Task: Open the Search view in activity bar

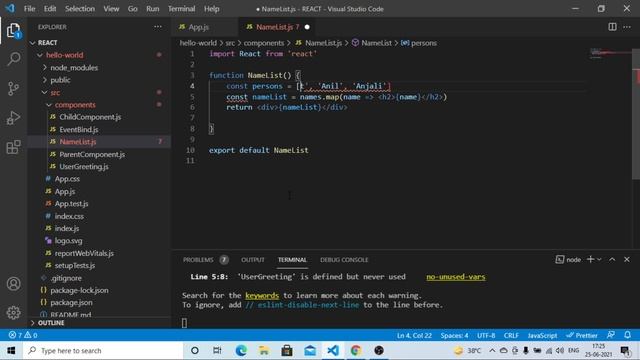Action: pos(13,59)
